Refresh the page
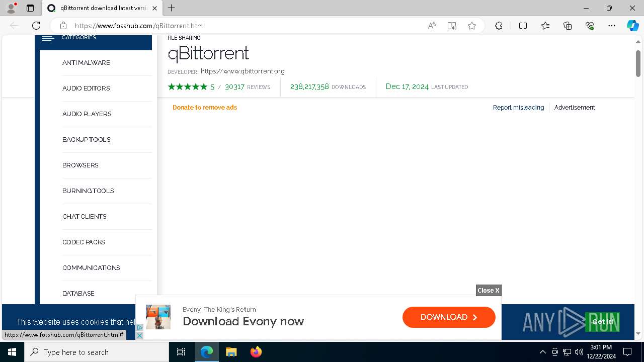 [x=36, y=26]
